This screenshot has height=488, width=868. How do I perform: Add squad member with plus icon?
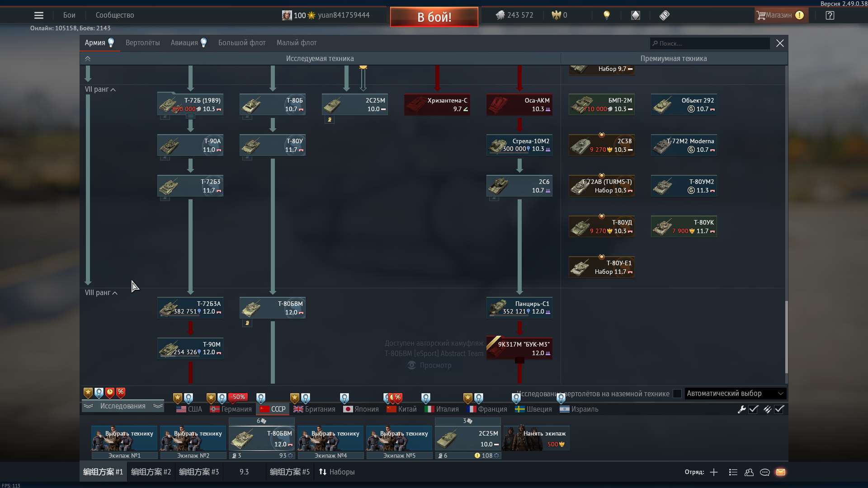[714, 472]
